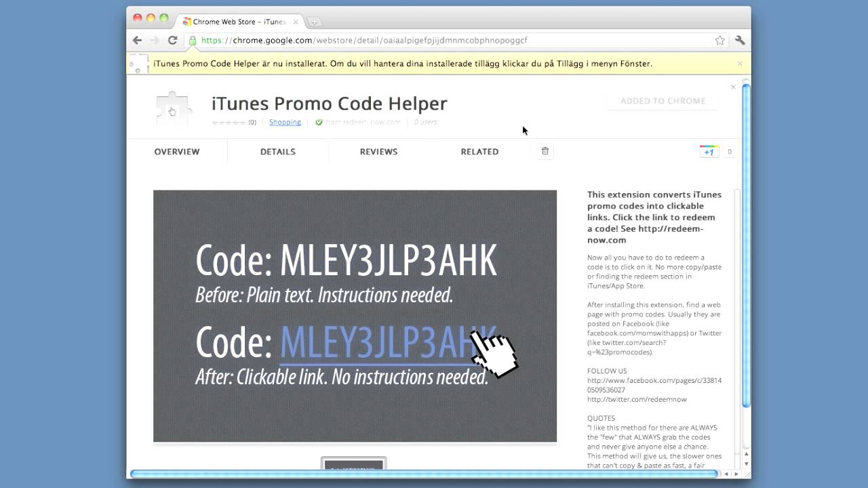Click the facebook.com/pages URL text
868x488 pixels.
654,385
